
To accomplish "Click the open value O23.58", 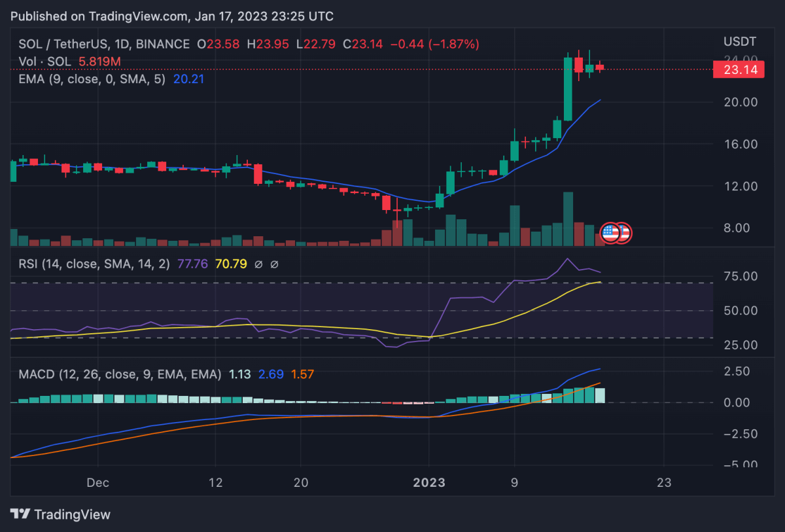I will (x=218, y=44).
